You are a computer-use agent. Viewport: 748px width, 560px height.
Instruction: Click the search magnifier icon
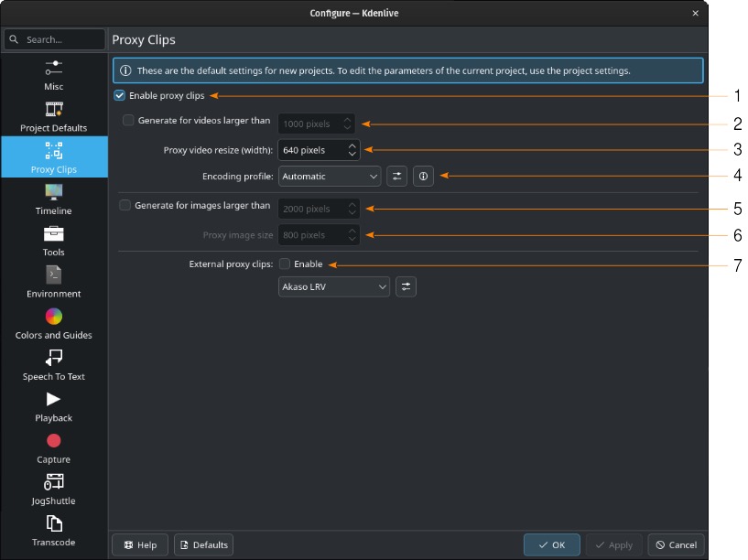tap(15, 39)
